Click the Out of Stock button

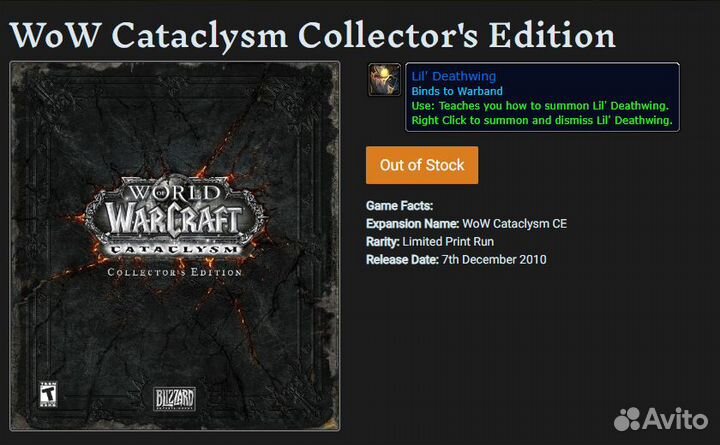422,165
